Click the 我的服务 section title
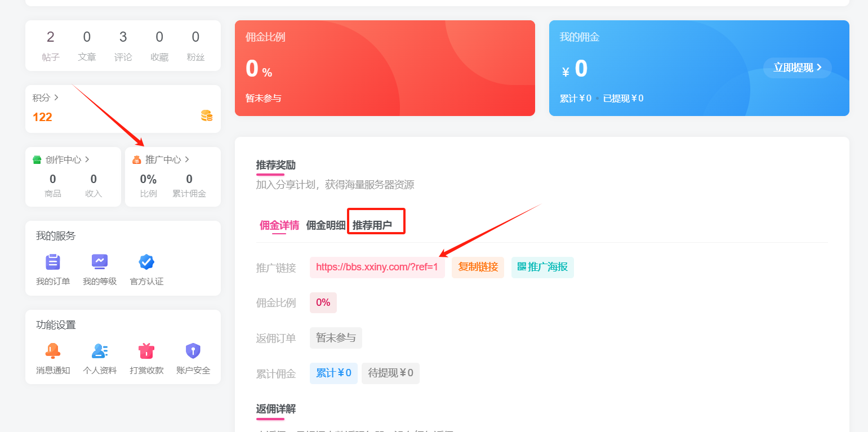Screen dimensions: 868x432 [x=56, y=236]
